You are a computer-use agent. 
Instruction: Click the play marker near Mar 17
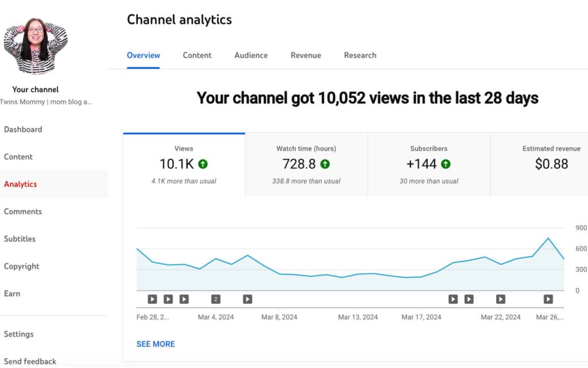453,299
